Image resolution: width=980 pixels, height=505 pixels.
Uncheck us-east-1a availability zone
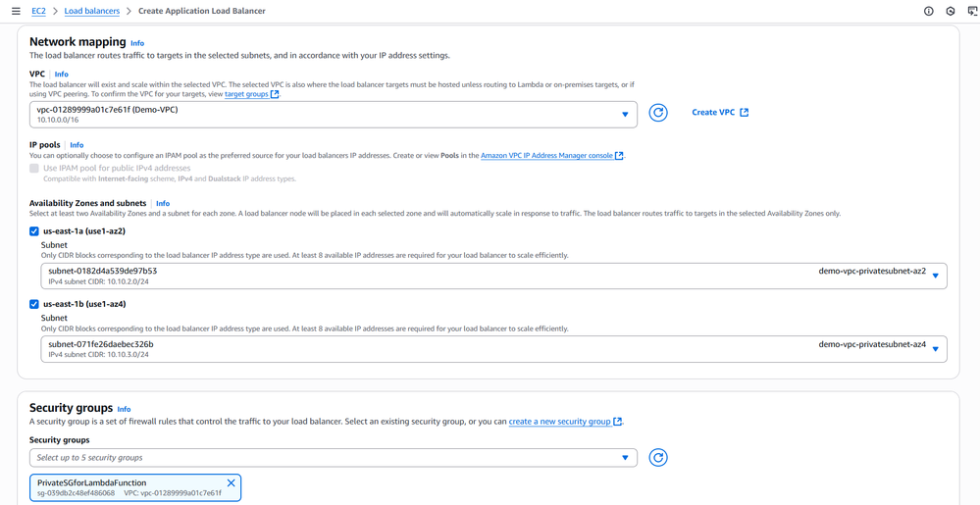[x=34, y=231]
